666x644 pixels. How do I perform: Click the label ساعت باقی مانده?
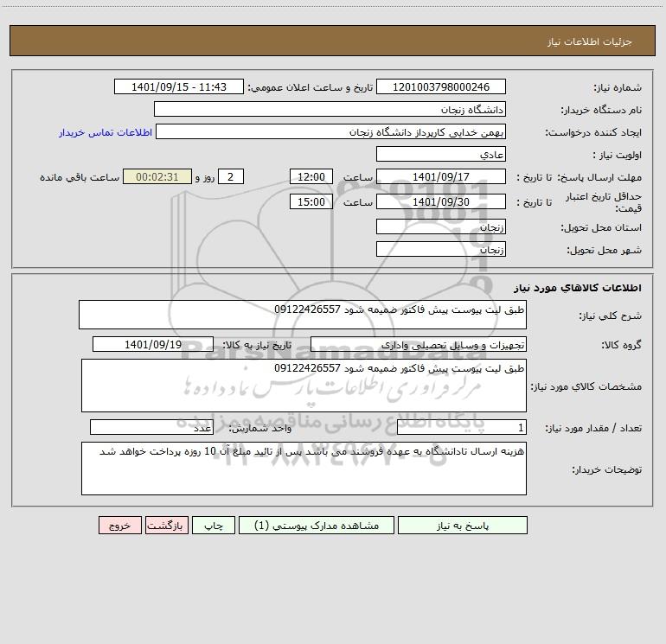tap(80, 177)
